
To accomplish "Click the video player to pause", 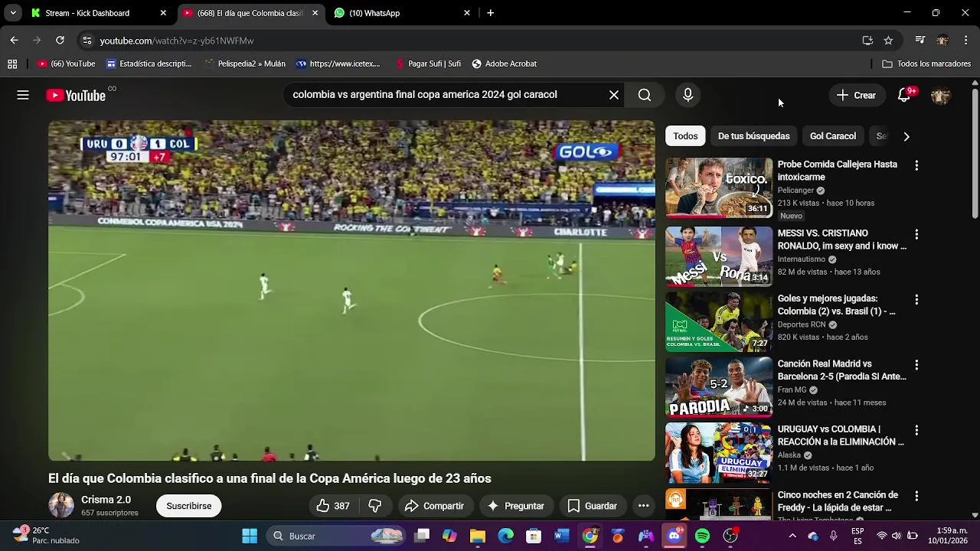I will point(351,291).
